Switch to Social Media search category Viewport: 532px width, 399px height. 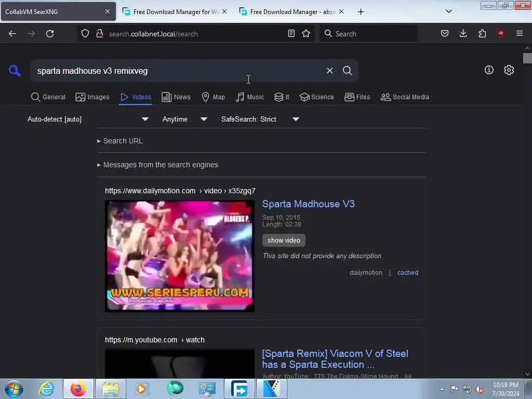point(405,97)
